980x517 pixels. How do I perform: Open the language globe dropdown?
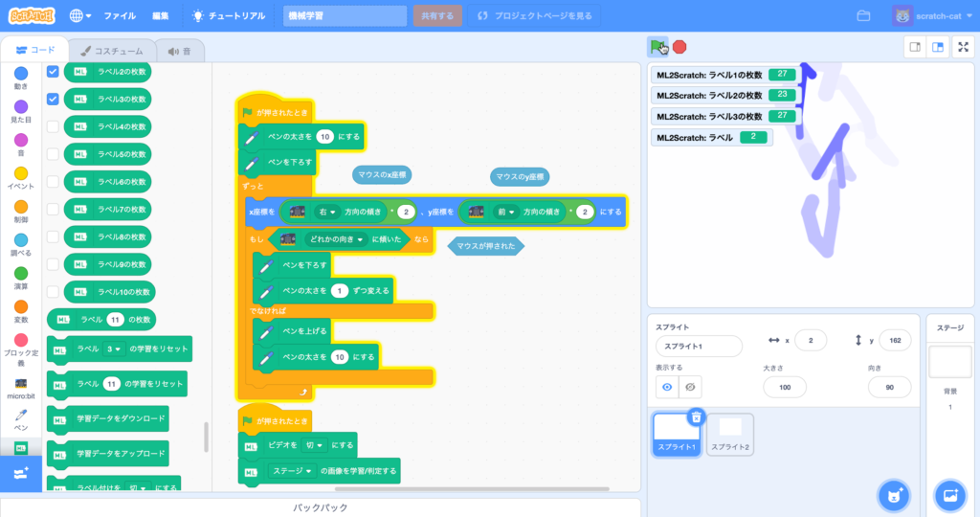(81, 16)
